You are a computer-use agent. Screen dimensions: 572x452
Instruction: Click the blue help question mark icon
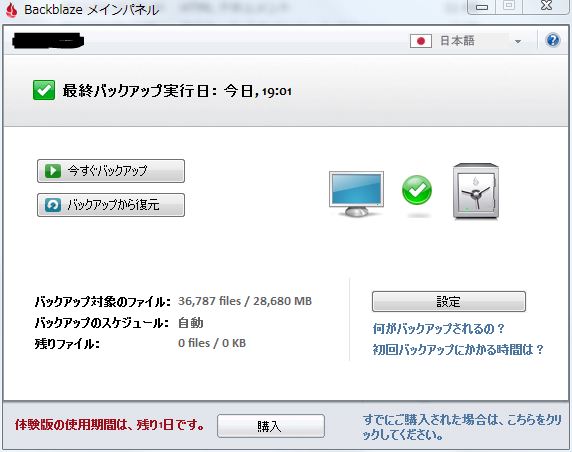[553, 40]
